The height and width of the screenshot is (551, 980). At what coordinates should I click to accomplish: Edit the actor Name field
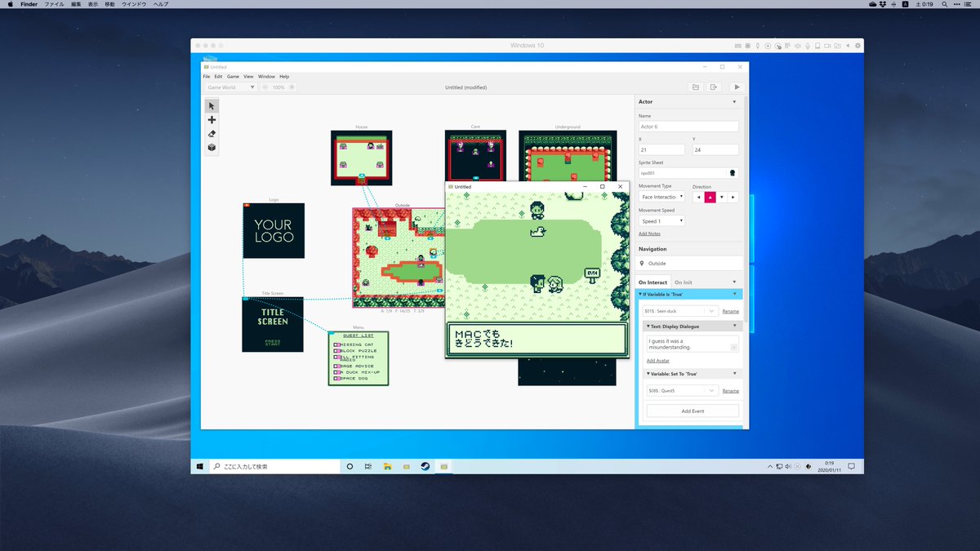(688, 127)
